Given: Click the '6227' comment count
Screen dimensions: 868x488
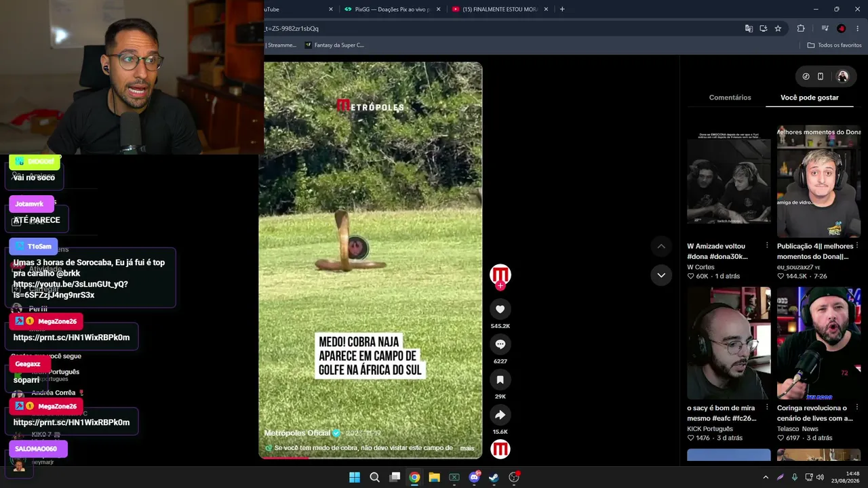Looking at the screenshot, I should (x=500, y=361).
